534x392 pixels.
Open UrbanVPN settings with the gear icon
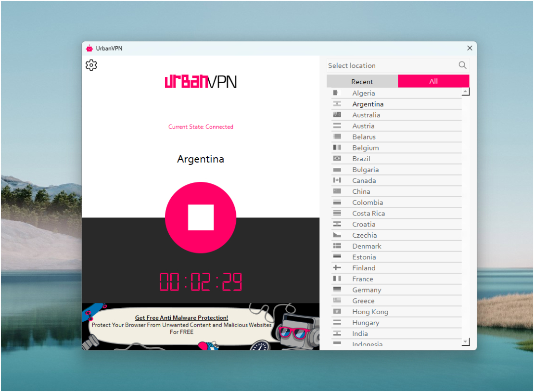tap(91, 65)
